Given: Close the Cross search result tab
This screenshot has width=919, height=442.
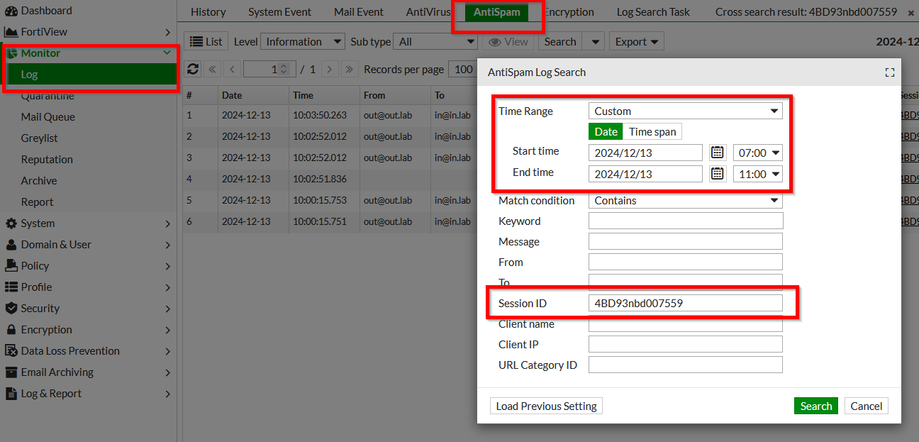Looking at the screenshot, I should click(910, 12).
